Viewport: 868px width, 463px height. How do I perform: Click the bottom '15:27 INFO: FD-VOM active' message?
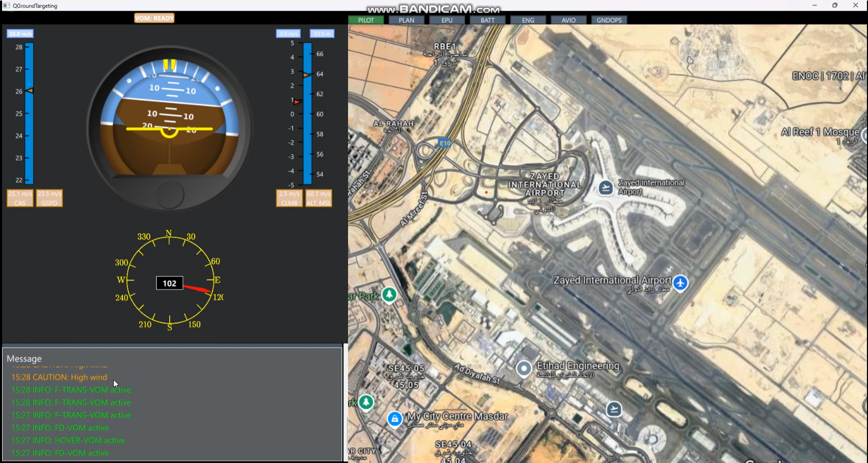[x=60, y=453]
